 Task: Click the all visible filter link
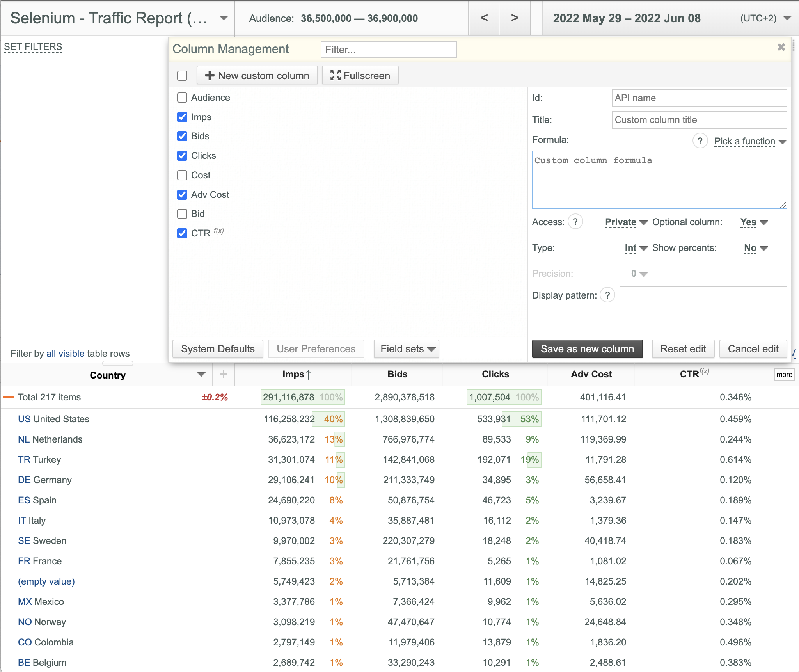tap(66, 354)
